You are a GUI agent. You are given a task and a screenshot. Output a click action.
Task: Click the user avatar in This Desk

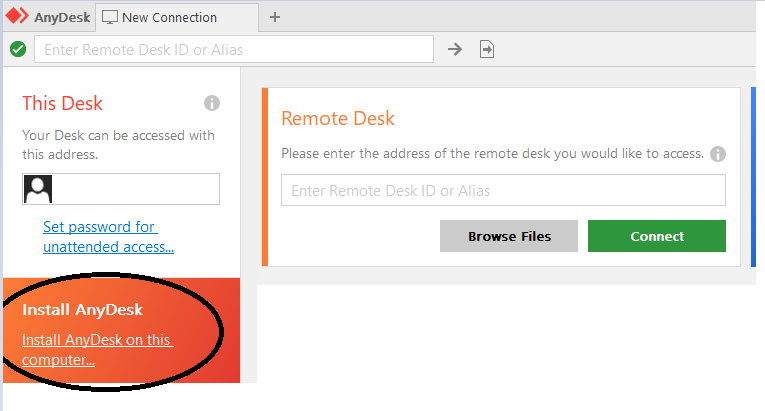(38, 189)
